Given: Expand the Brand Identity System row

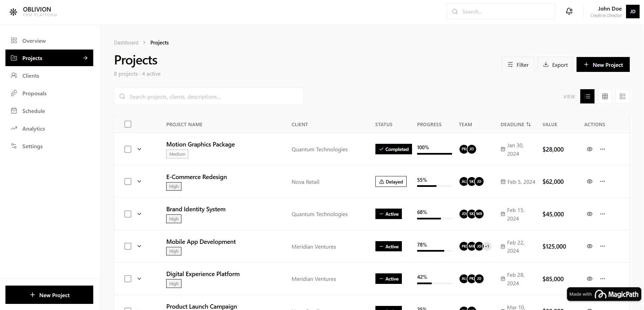Looking at the screenshot, I should (139, 214).
